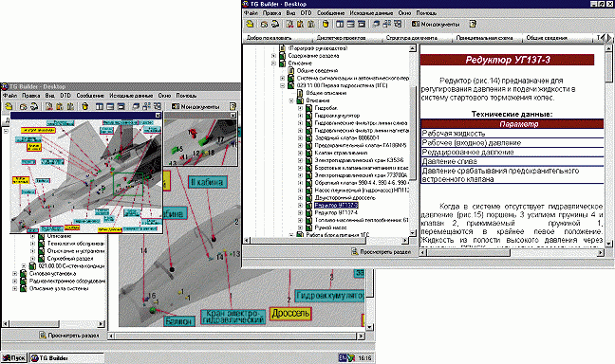The width and height of the screenshot is (615, 364).
Task: Click the right tab-scroll arrow in front window
Action: click(608, 38)
